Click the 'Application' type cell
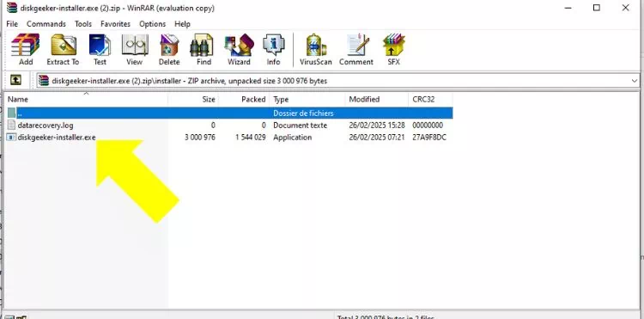Viewport: 644px width, 319px height. tap(293, 138)
